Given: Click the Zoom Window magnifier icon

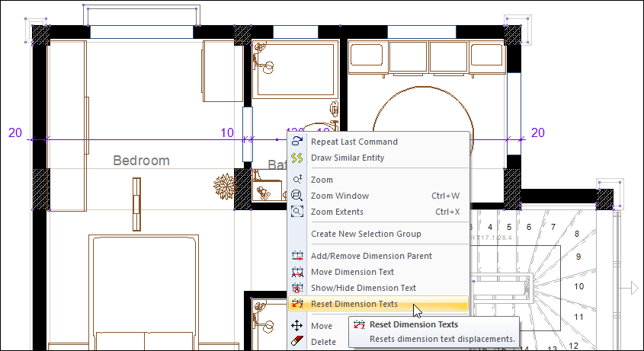Looking at the screenshot, I should click(x=298, y=196).
